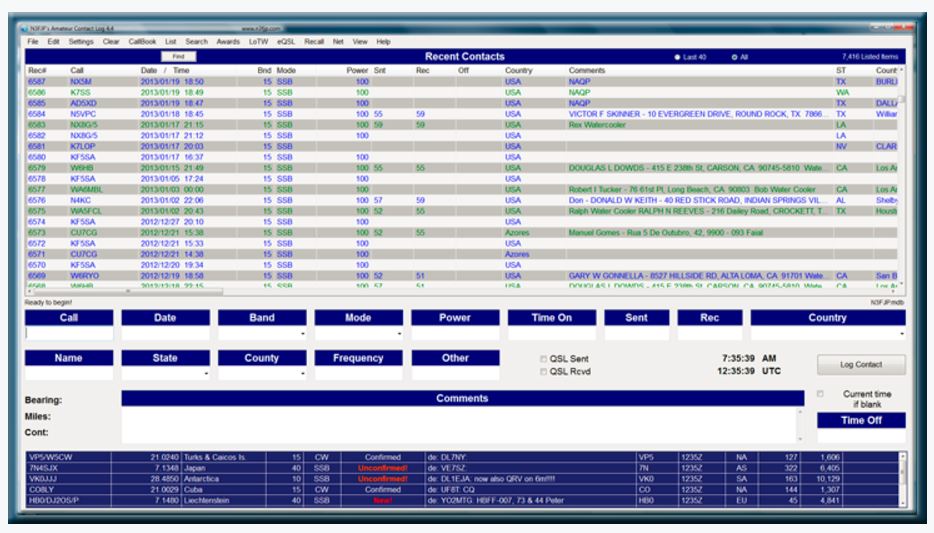Image resolution: width=934 pixels, height=533 pixels.
Task: Open the List menu
Action: (x=171, y=42)
